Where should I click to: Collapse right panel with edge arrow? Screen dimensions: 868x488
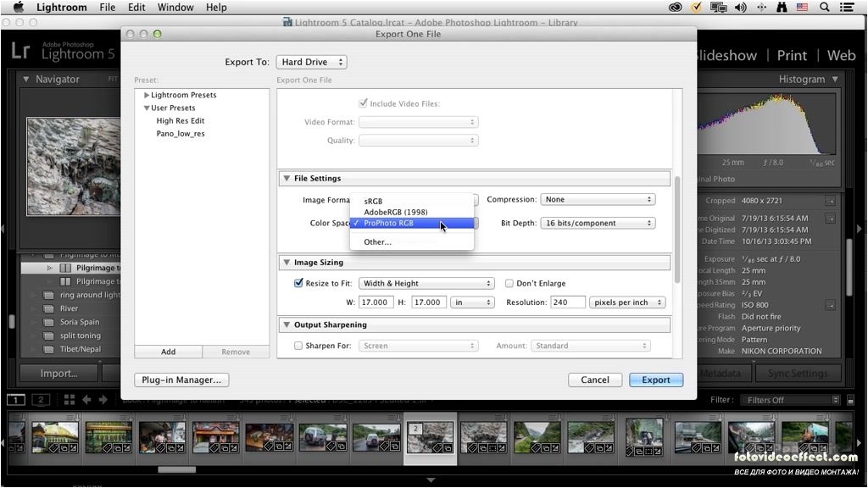coord(860,229)
